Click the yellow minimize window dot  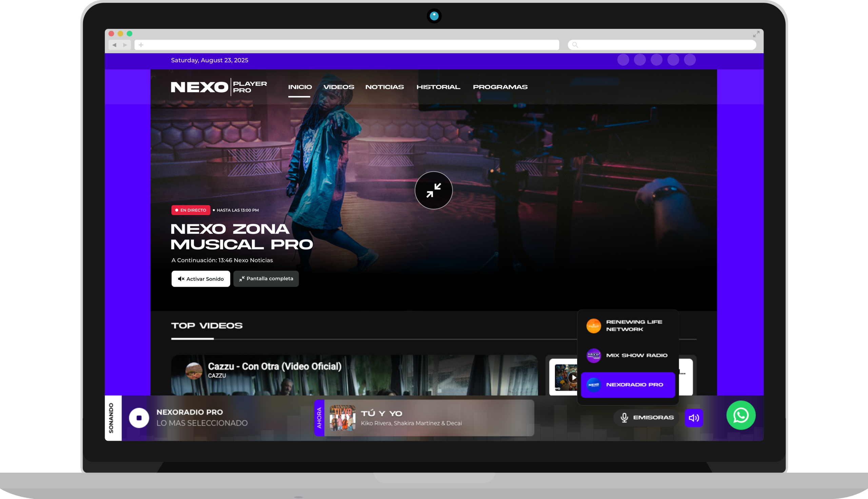(x=120, y=34)
